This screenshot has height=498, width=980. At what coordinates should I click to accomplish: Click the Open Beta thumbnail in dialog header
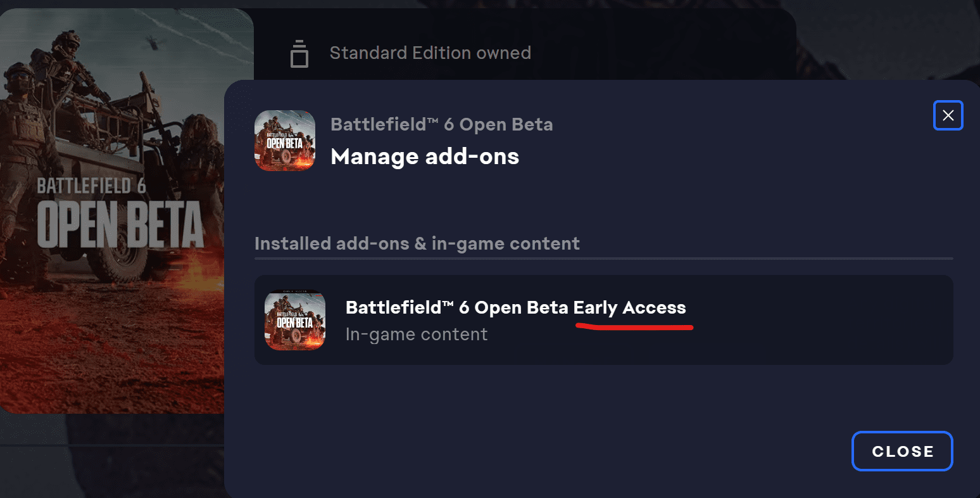coord(285,141)
